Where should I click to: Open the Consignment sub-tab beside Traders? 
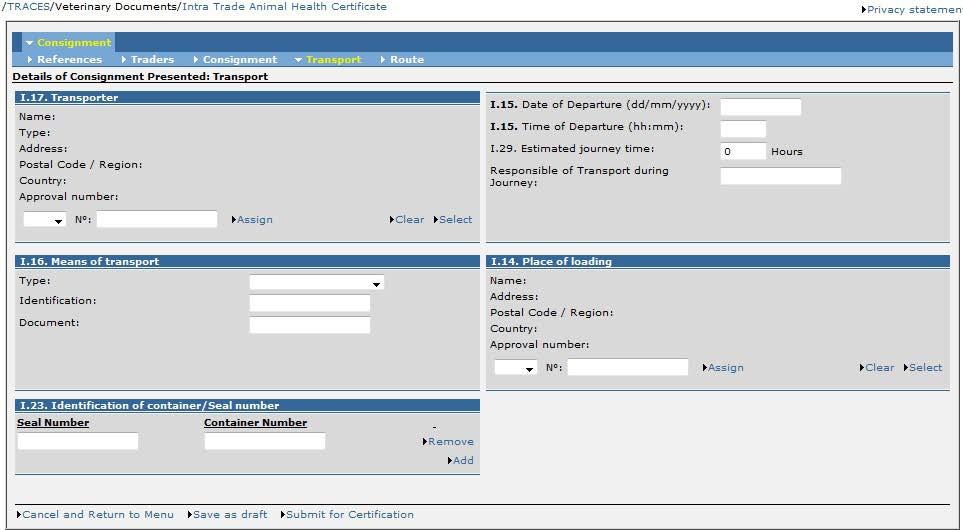pyautogui.click(x=240, y=60)
